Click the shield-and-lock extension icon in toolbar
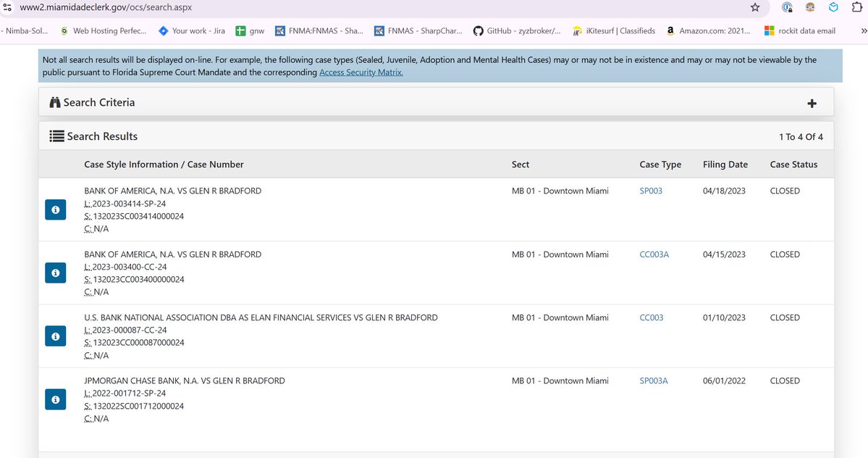Image resolution: width=868 pixels, height=458 pixels. 787,8
